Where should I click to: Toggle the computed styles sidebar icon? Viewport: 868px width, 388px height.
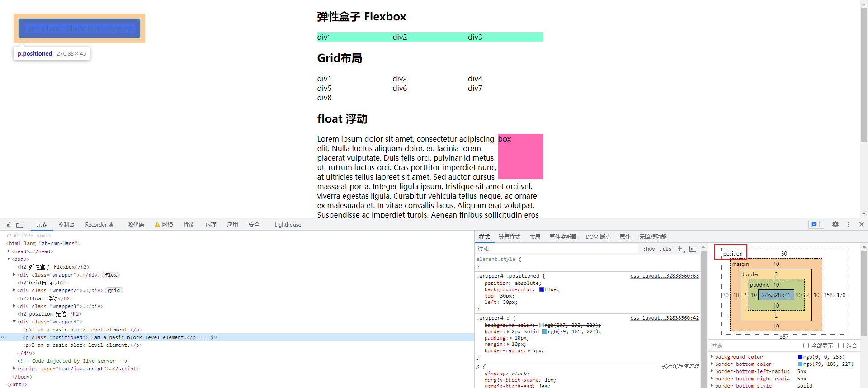[x=693, y=249]
